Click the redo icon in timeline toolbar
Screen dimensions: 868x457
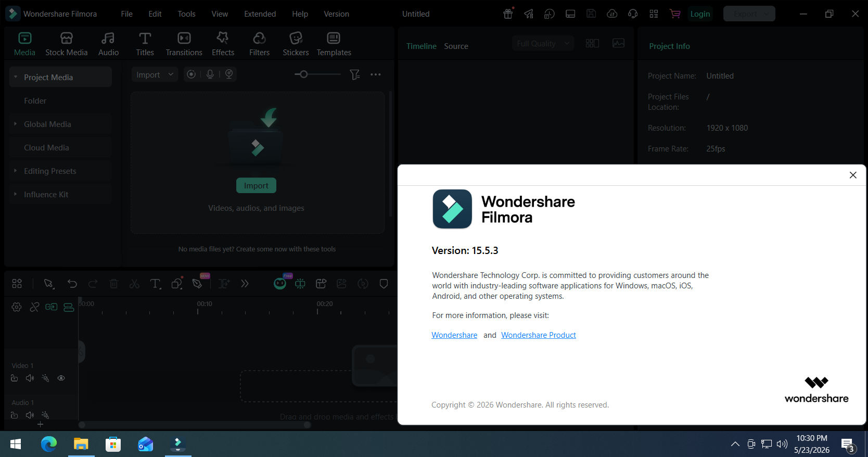(x=93, y=284)
